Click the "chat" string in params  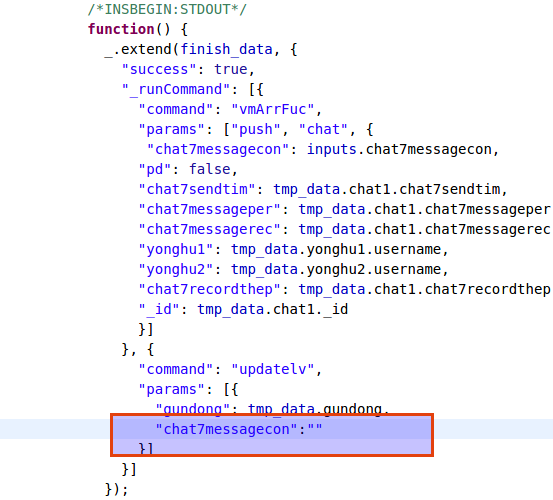pos(323,129)
